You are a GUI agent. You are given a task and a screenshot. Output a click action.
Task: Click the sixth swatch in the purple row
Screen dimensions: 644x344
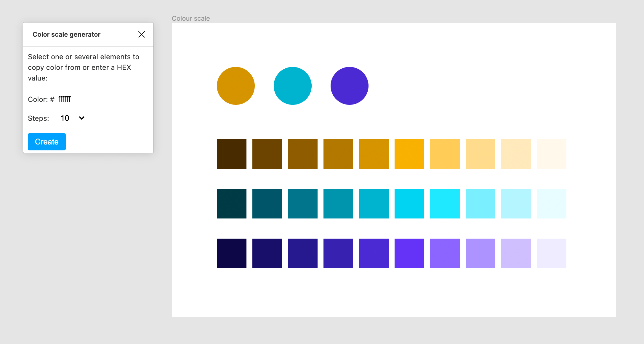click(409, 253)
